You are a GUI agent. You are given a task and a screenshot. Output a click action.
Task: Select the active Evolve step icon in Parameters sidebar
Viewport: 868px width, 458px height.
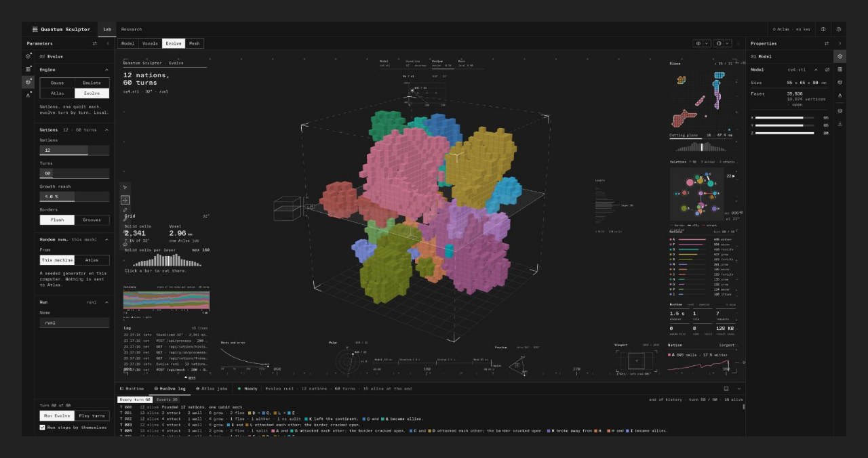click(x=28, y=82)
